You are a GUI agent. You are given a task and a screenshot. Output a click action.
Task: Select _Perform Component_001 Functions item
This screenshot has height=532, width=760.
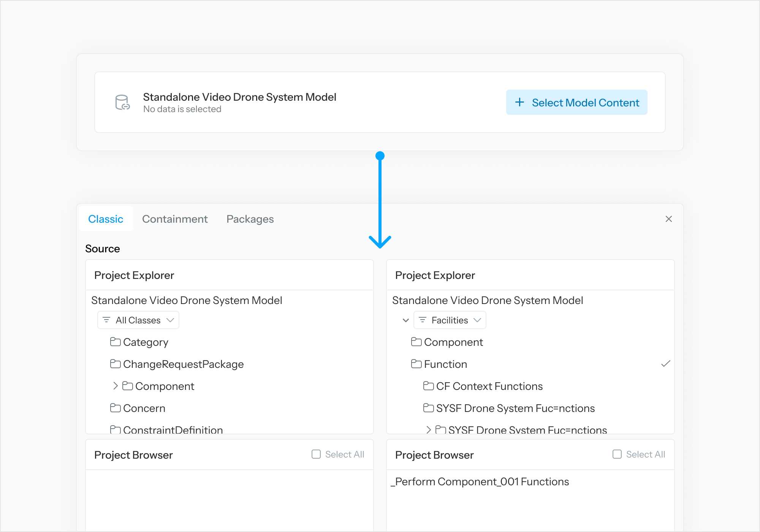coord(480,481)
